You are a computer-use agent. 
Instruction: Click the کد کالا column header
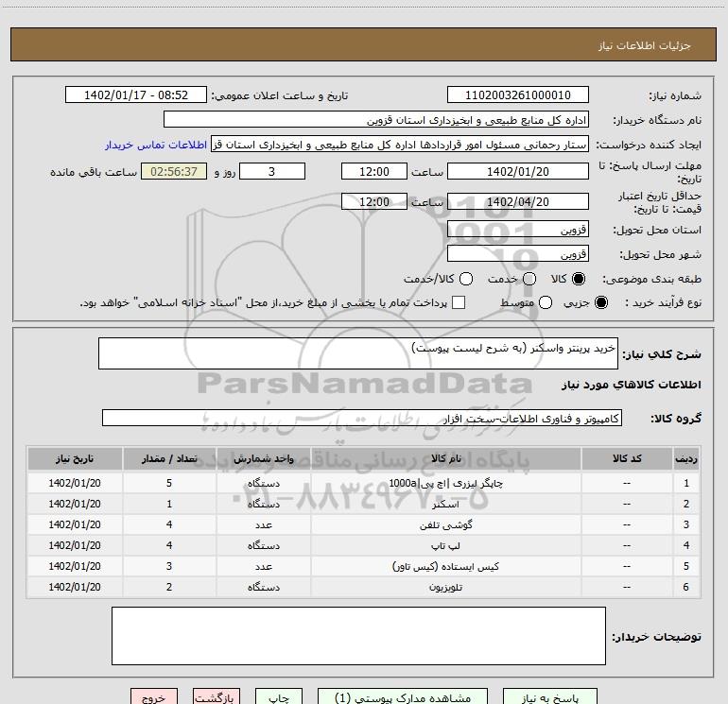(x=627, y=458)
